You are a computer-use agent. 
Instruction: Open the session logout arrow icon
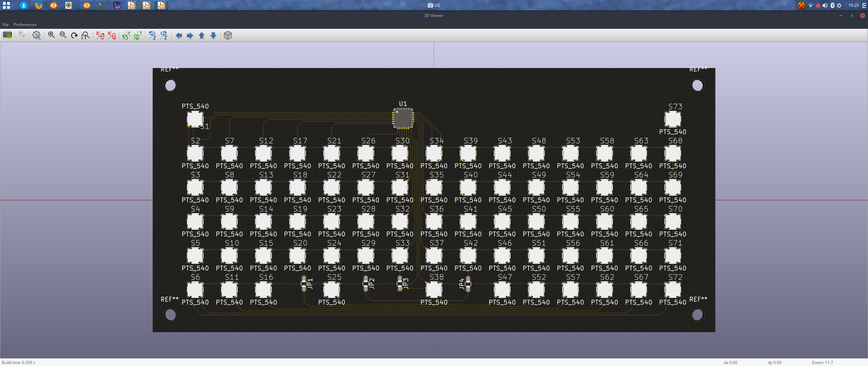864,5
